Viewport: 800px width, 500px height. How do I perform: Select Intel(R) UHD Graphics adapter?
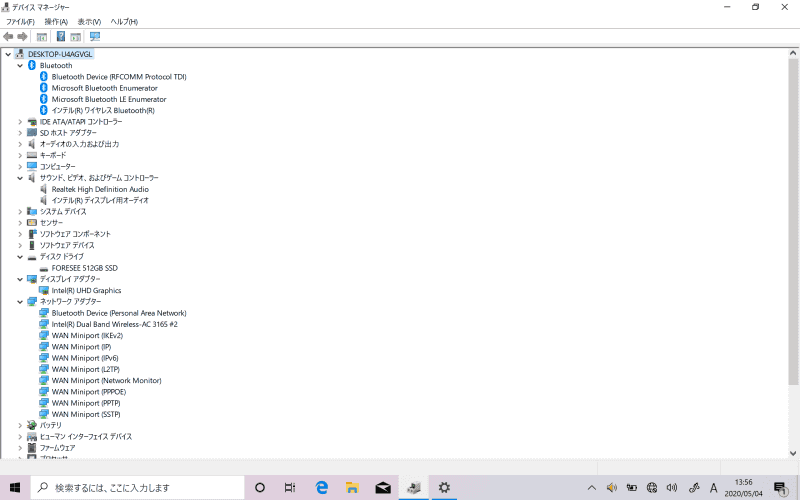(x=86, y=290)
